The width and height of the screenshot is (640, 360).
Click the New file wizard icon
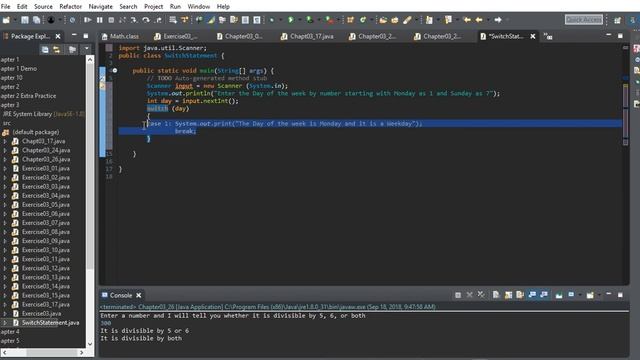pyautogui.click(x=6, y=20)
